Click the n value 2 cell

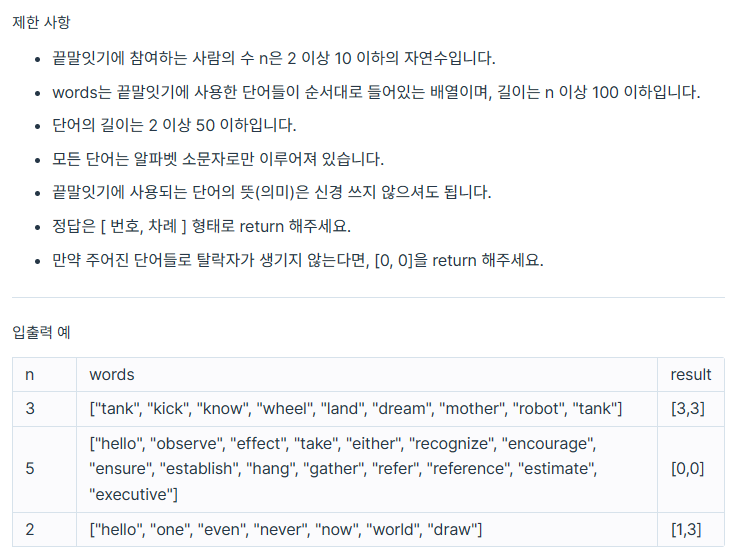pyautogui.click(x=45, y=529)
